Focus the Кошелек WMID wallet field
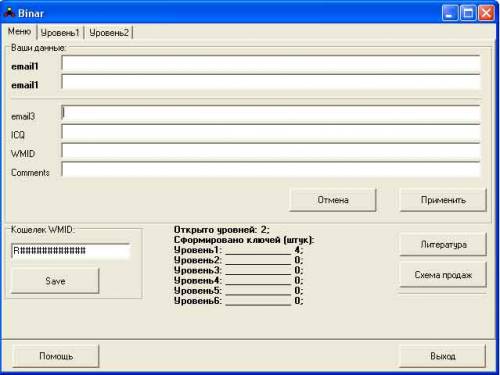500x375 pixels. (70, 251)
